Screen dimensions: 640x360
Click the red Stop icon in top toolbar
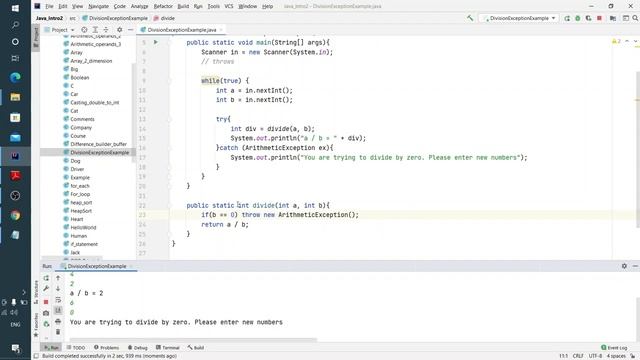point(599,18)
